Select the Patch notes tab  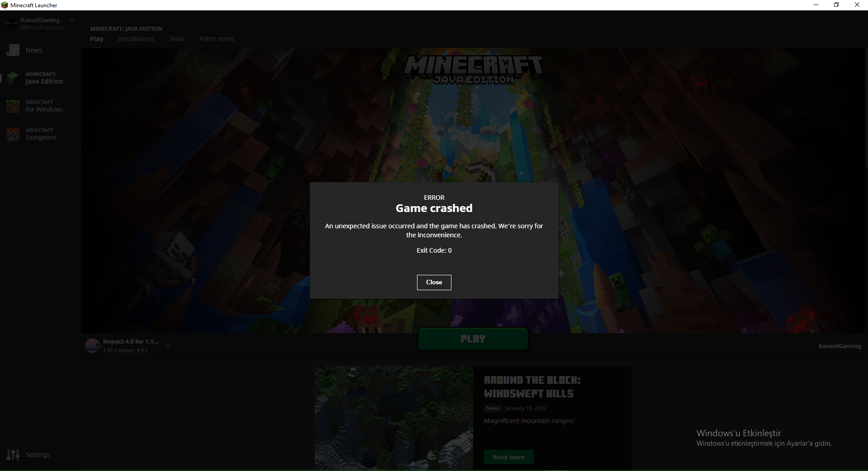click(216, 39)
